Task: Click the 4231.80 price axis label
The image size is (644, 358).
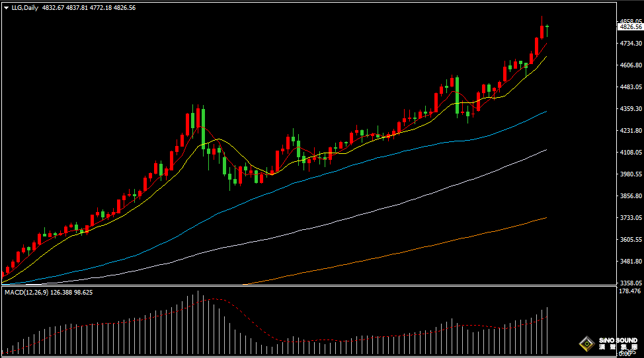Action: 631,130
